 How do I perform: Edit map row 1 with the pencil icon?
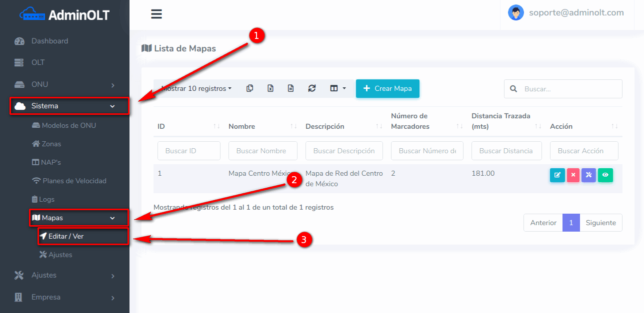coord(557,175)
